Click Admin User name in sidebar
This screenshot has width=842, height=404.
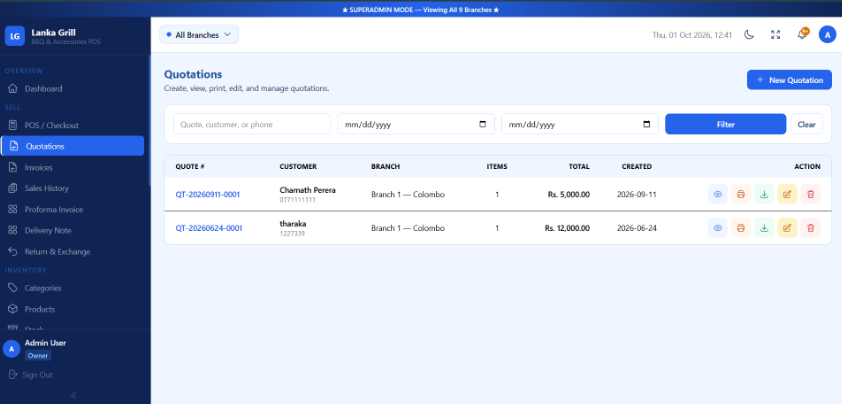click(45, 343)
